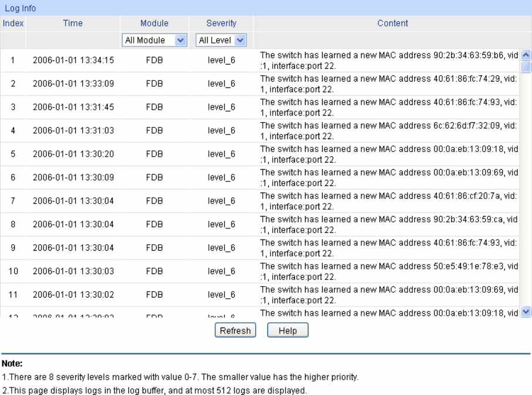
Task: Open the All Level severity dropdown
Action: tap(221, 40)
